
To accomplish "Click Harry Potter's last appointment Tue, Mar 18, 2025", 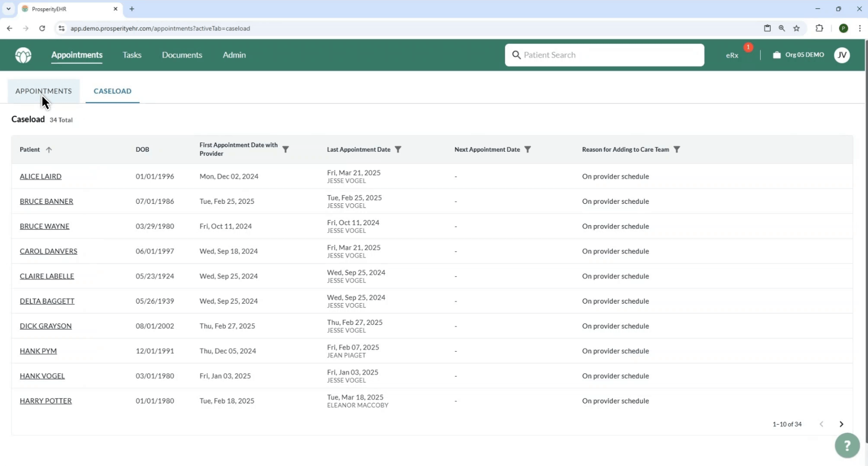I will pos(355,397).
